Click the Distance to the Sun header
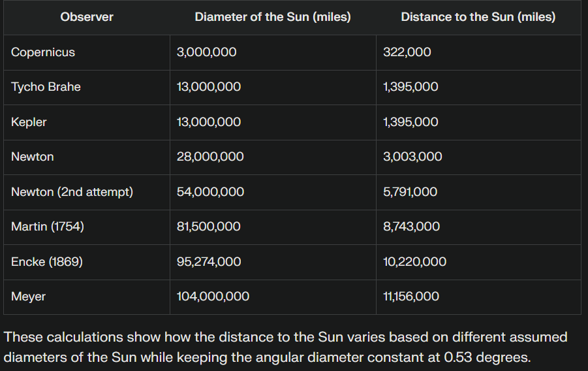Image resolution: width=588 pixels, height=371 pixels. (x=478, y=18)
